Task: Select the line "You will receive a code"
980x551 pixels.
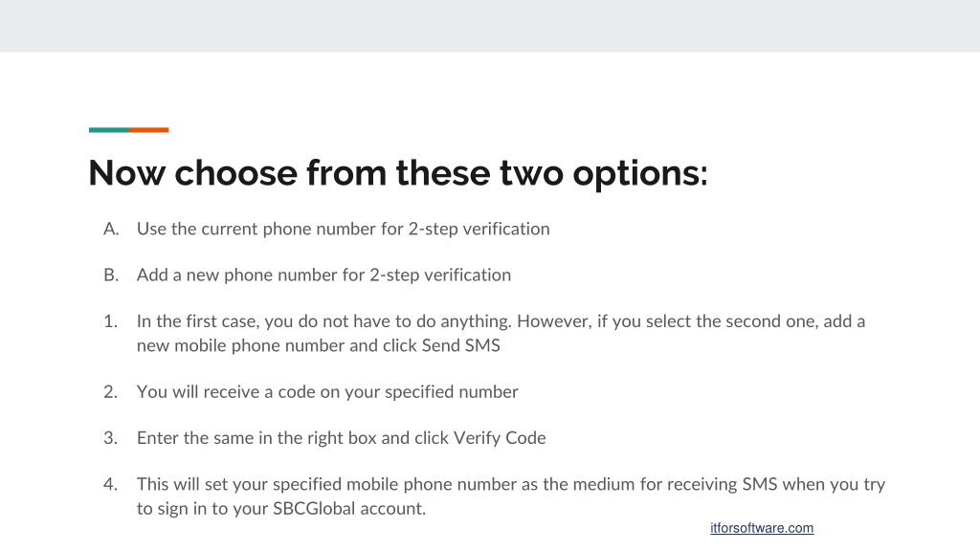Action: click(327, 392)
